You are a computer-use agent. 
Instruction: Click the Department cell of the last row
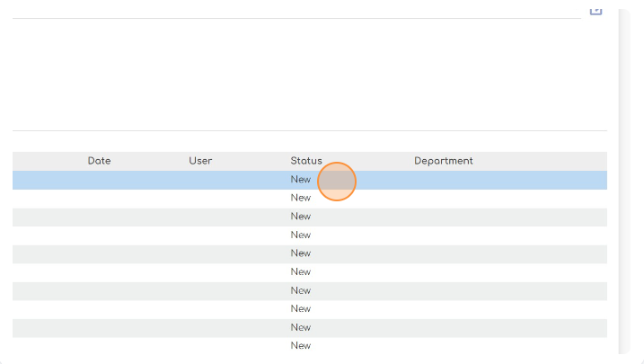443,346
